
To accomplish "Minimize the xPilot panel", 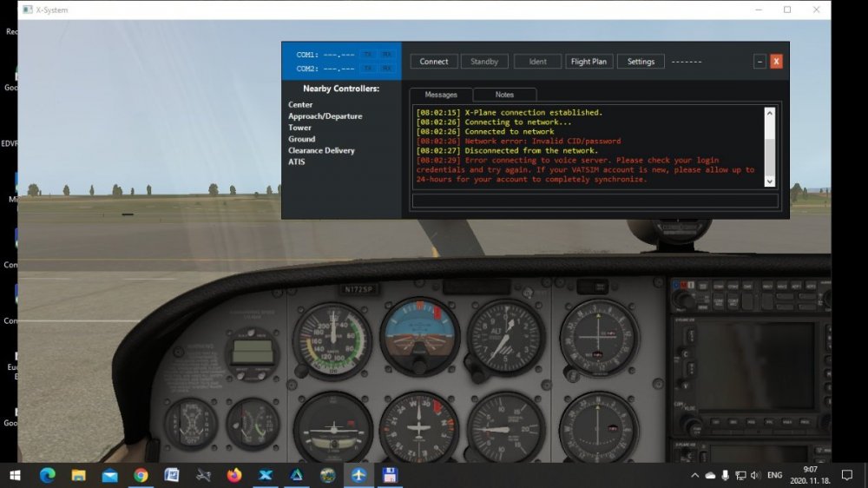I will [759, 62].
